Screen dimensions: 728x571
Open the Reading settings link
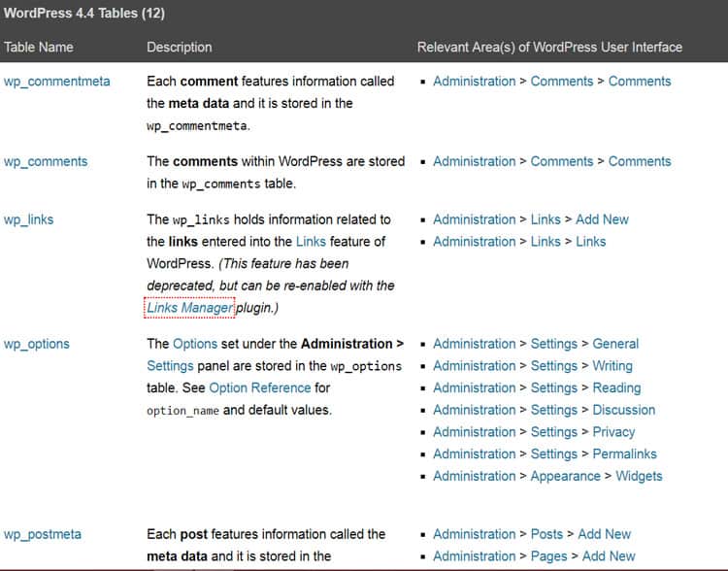[616, 387]
